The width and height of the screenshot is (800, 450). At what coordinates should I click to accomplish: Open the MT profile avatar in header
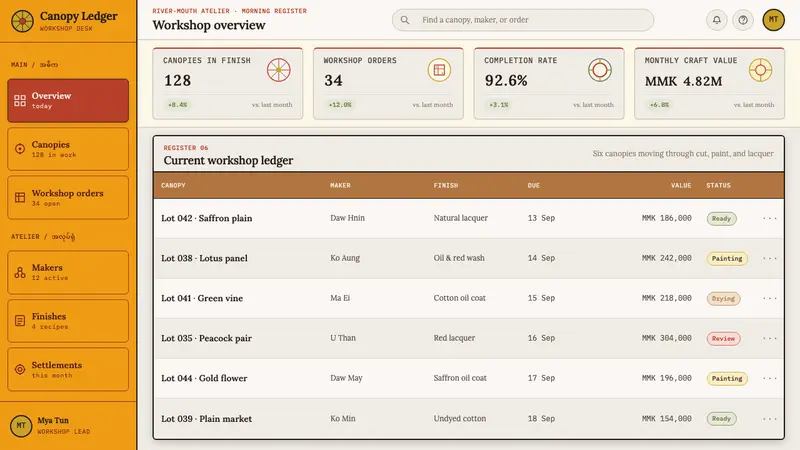click(773, 20)
